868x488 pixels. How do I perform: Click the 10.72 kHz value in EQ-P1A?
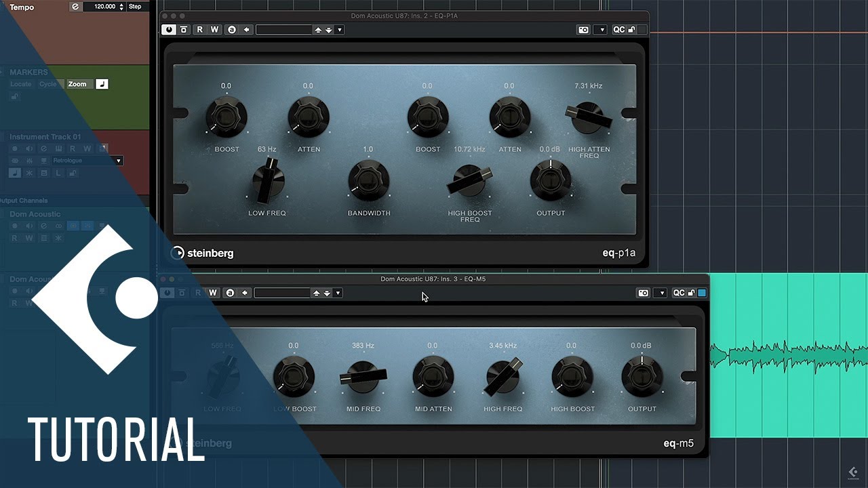click(469, 149)
